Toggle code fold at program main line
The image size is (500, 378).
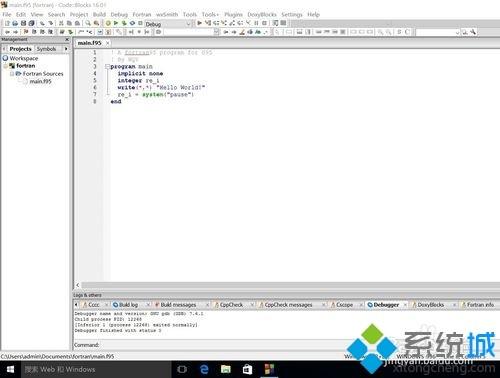[107, 67]
